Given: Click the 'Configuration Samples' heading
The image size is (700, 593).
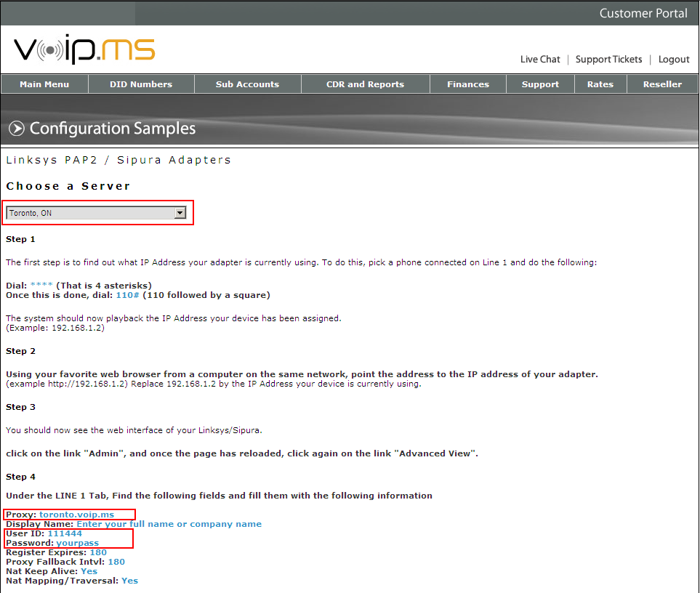Looking at the screenshot, I should coord(113,129).
